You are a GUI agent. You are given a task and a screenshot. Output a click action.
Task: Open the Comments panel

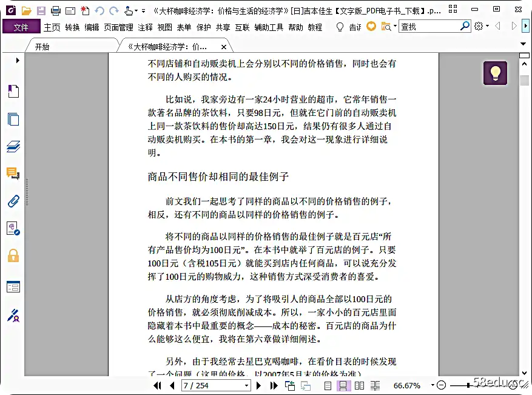(x=13, y=174)
